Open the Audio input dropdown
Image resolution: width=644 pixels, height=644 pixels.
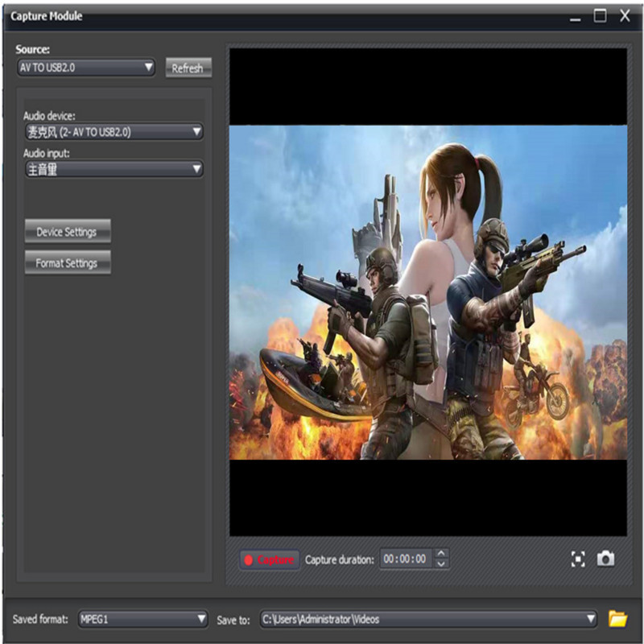coord(113,169)
